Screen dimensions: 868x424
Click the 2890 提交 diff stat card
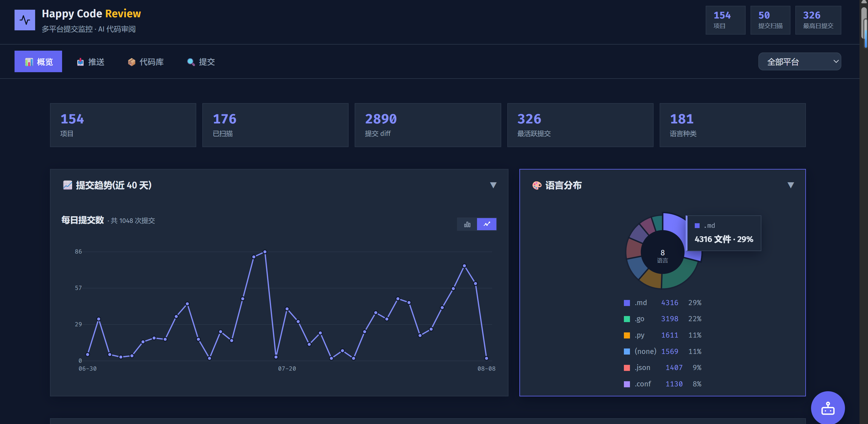(428, 125)
